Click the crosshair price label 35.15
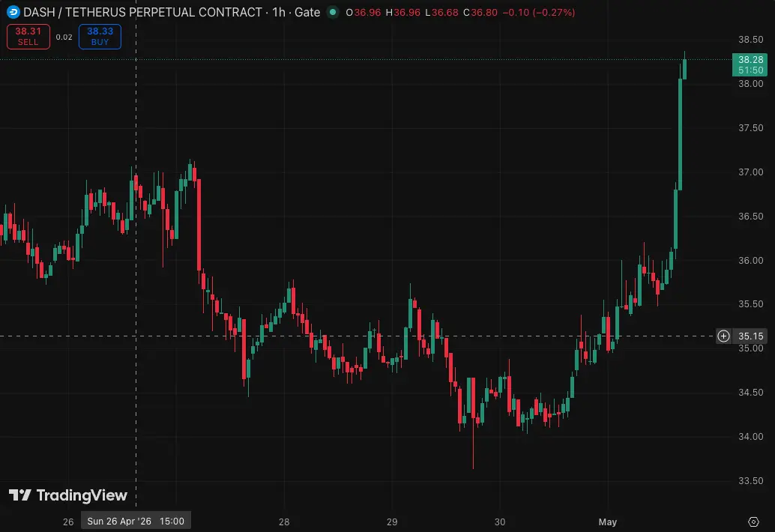Screen dimensions: 775x532 tap(750, 336)
